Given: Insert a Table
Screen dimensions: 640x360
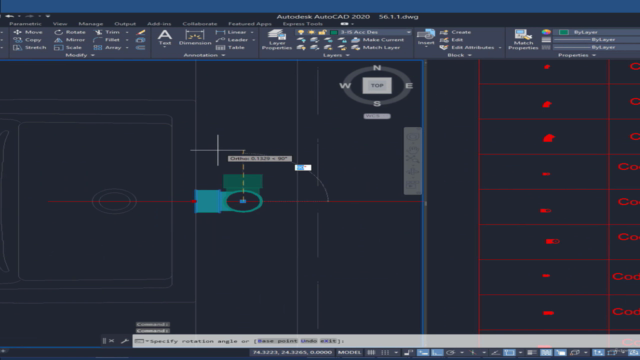Looking at the screenshot, I should [230, 47].
